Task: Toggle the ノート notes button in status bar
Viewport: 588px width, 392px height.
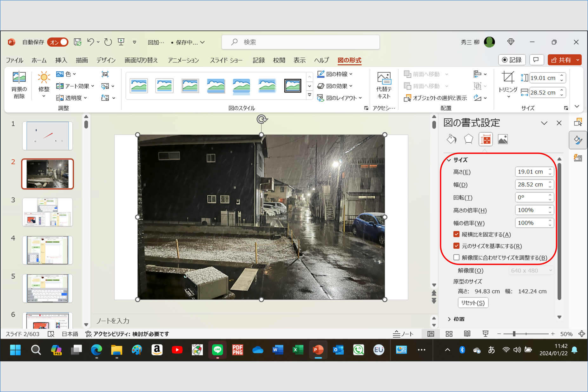Action: (403, 334)
